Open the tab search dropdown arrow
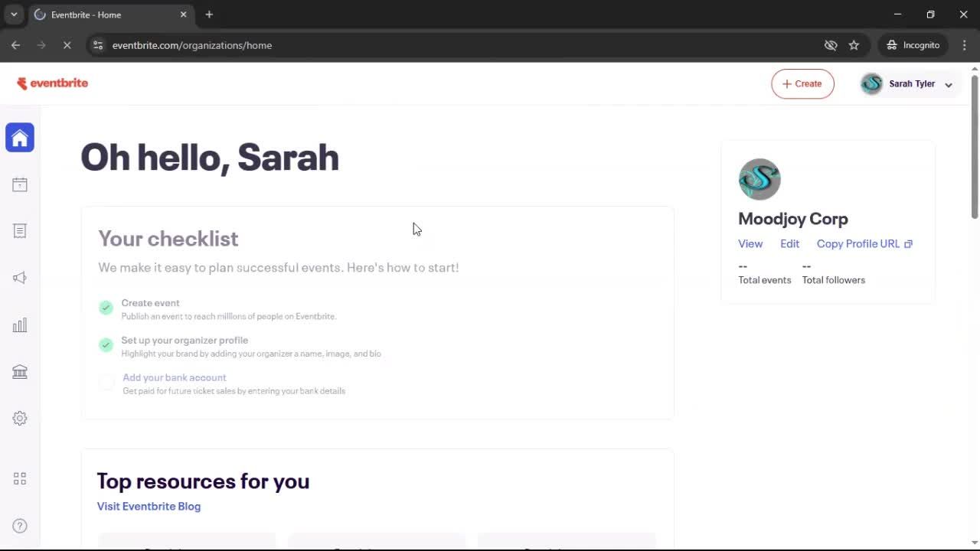The image size is (980, 551). coord(14,15)
